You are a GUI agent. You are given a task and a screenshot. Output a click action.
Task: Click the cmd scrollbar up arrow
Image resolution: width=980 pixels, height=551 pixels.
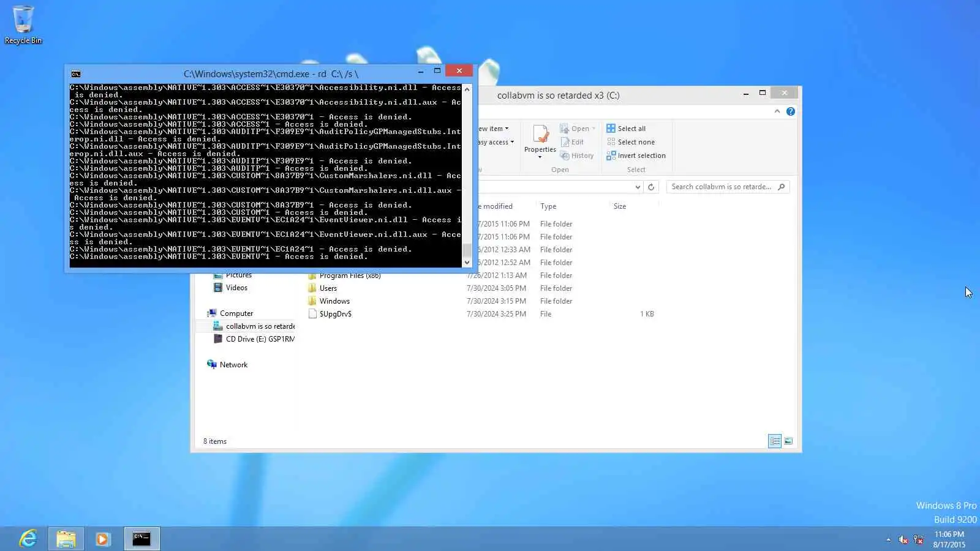pos(467,89)
